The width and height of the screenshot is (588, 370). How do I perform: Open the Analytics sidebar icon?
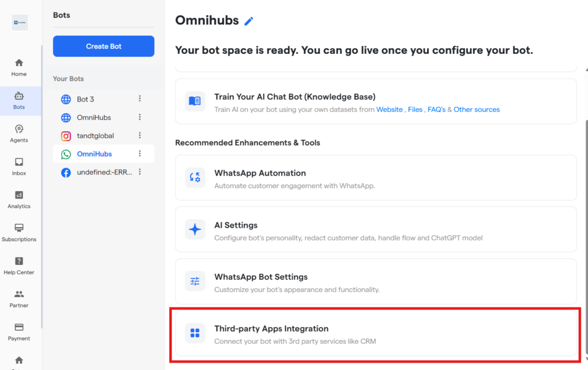click(19, 199)
